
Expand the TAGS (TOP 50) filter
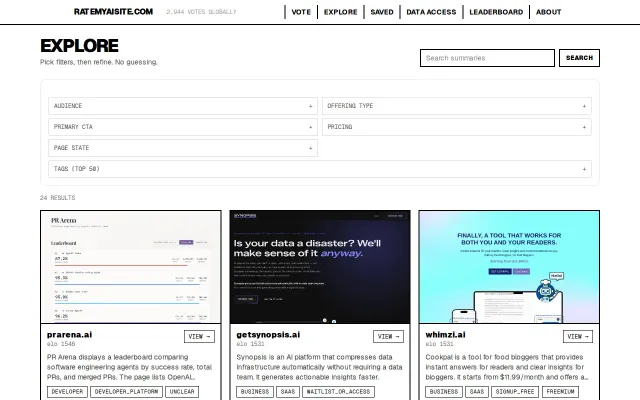click(320, 169)
